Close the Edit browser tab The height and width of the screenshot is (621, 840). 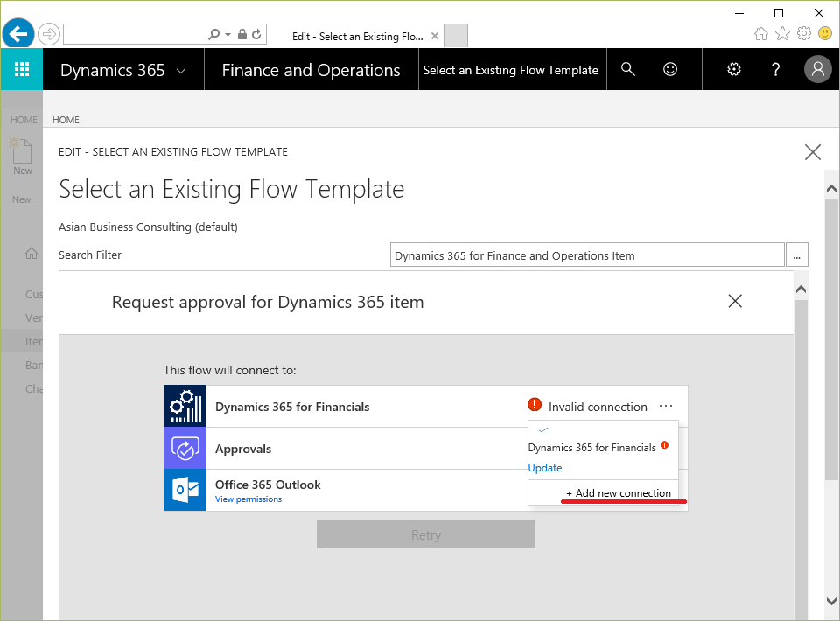pyautogui.click(x=435, y=36)
